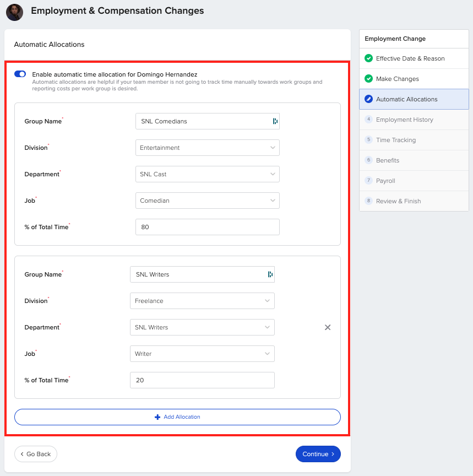Click green checkmark beside Make Changes

point(368,79)
